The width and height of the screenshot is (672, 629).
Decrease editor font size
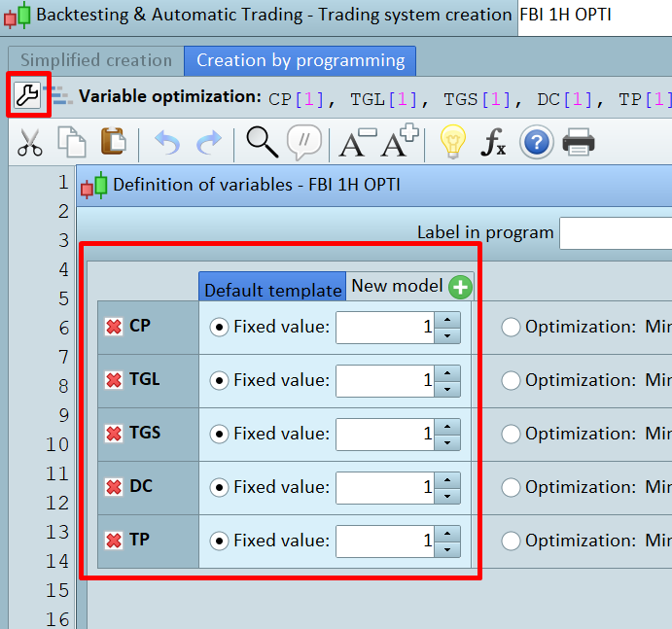coord(358,143)
